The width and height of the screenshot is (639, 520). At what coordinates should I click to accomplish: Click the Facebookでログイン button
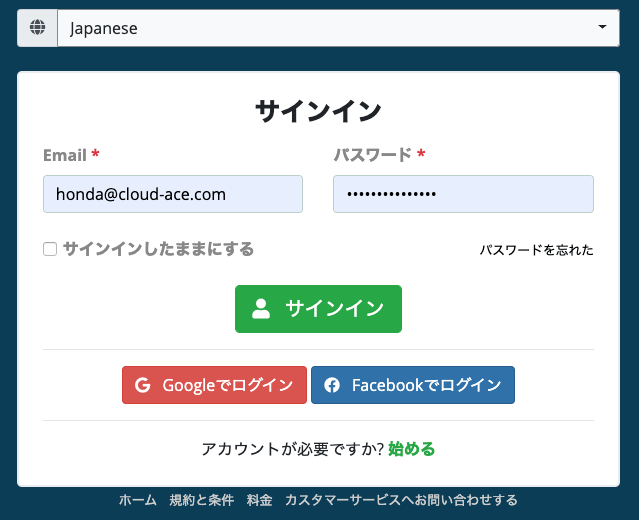point(413,385)
